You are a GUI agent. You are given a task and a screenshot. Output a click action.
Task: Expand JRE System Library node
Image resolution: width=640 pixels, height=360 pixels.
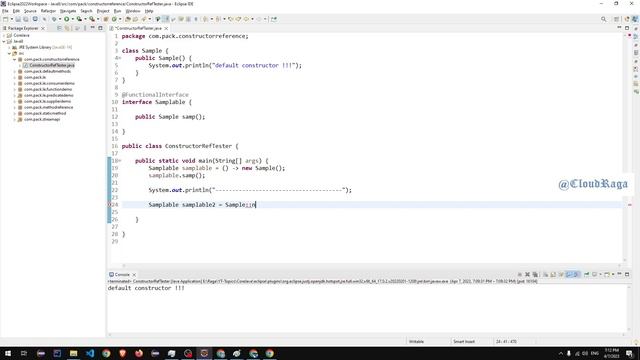point(9,47)
